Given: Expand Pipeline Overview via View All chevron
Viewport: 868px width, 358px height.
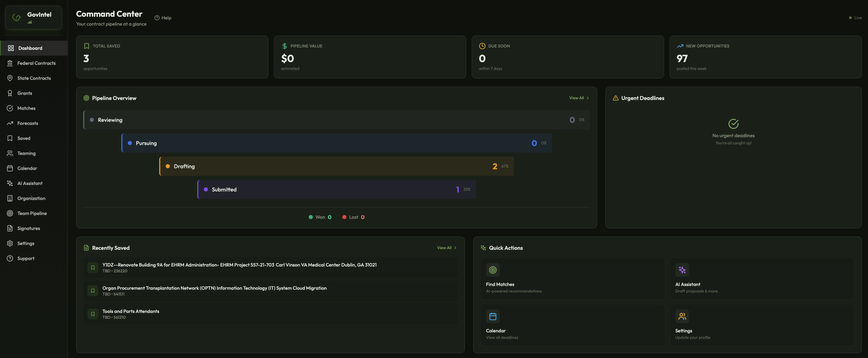Looking at the screenshot, I should point(587,98).
